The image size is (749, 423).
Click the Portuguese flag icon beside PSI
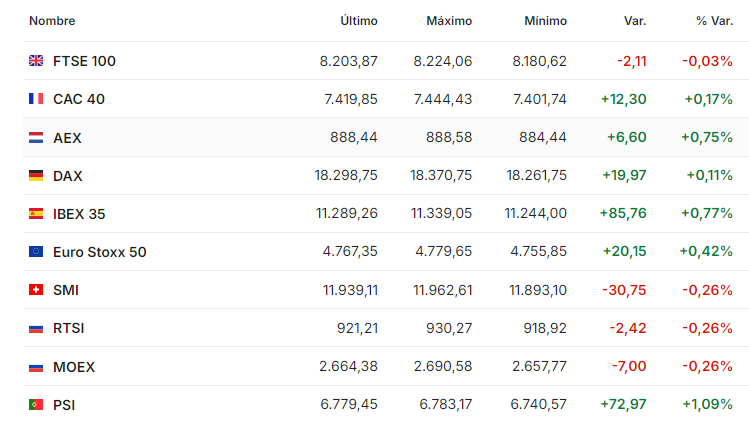36,405
